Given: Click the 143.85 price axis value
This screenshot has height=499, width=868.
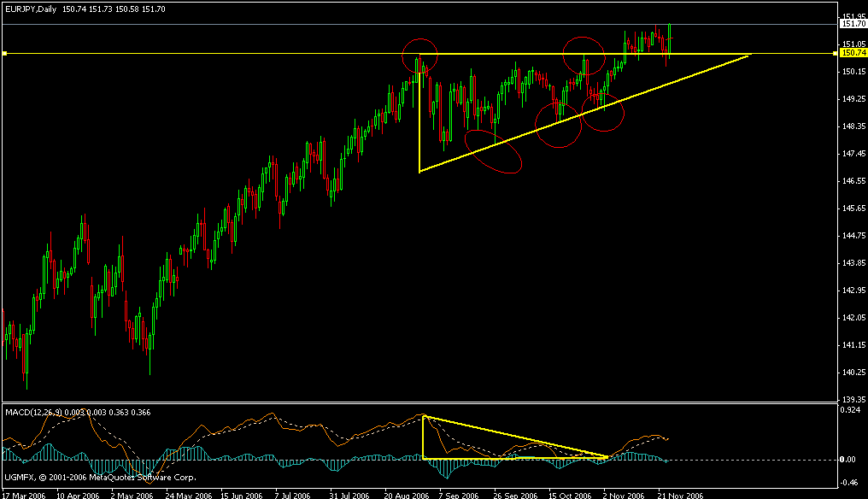Looking at the screenshot, I should pos(854,262).
